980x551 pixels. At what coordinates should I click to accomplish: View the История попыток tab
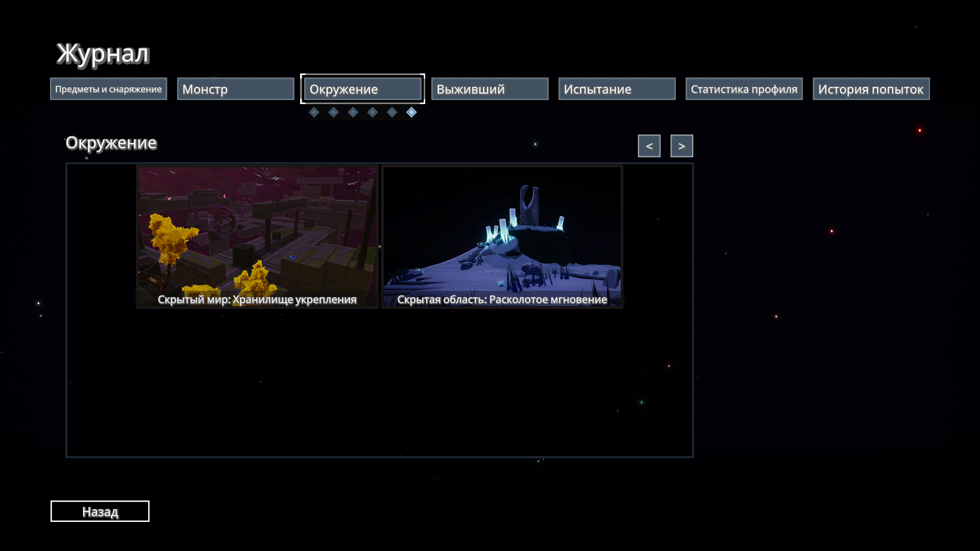click(x=871, y=89)
